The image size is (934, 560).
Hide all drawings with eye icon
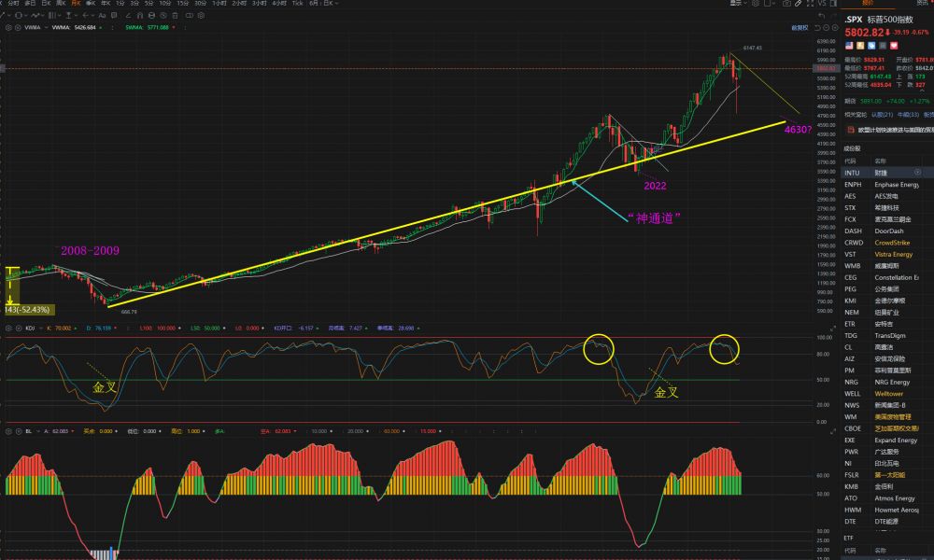(163, 16)
